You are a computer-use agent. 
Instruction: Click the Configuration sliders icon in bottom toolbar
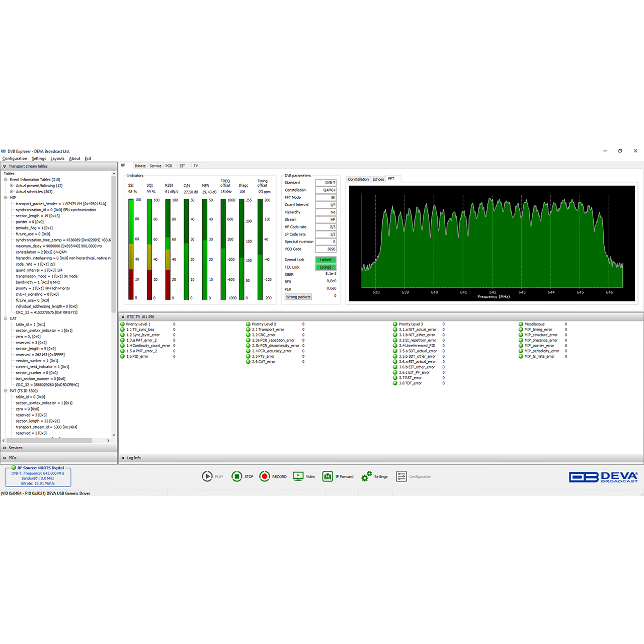[401, 476]
